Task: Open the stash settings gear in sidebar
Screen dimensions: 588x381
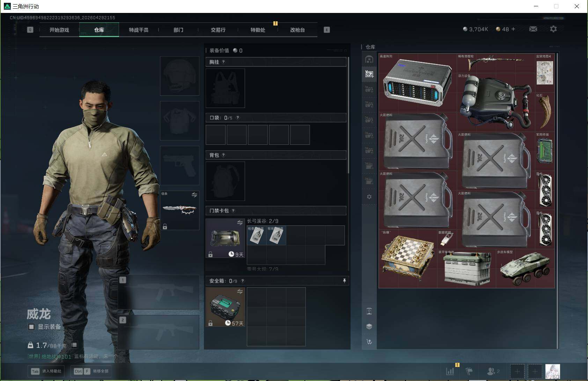Action: point(369,197)
